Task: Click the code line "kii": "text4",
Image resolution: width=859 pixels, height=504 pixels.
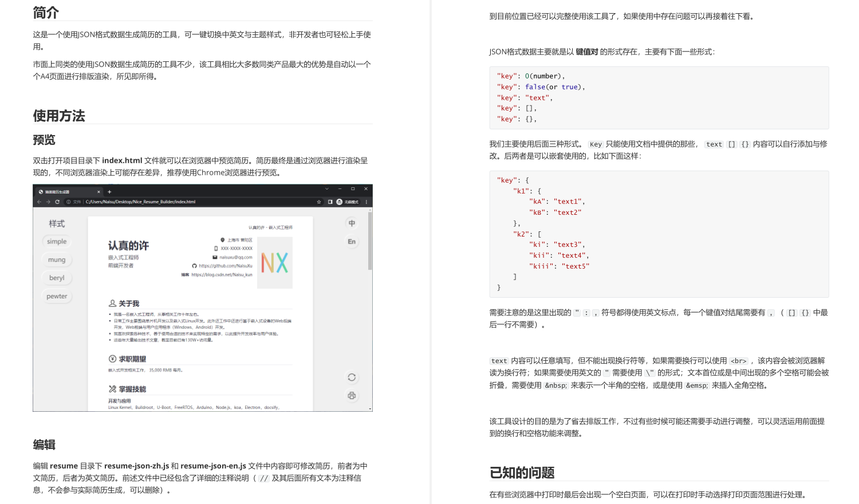Action: pyautogui.click(x=559, y=255)
